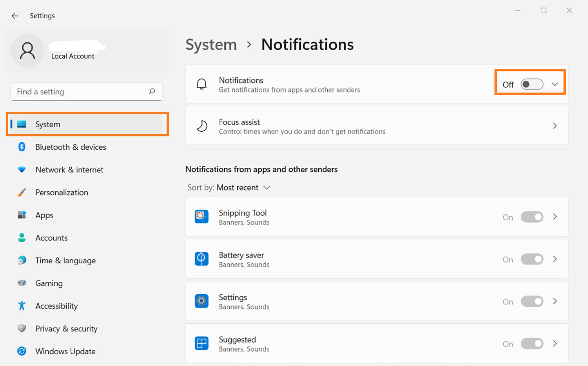Click the Accounts person icon in sidebar
588x366 pixels.
coord(22,238)
